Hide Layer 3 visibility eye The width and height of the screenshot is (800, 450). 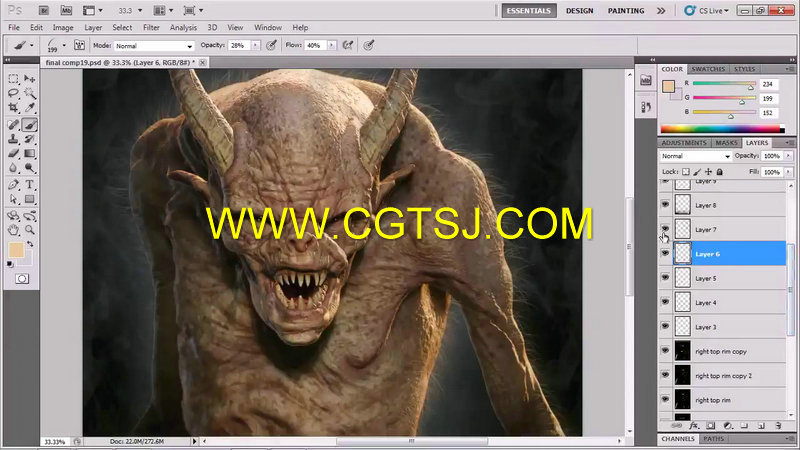[665, 327]
